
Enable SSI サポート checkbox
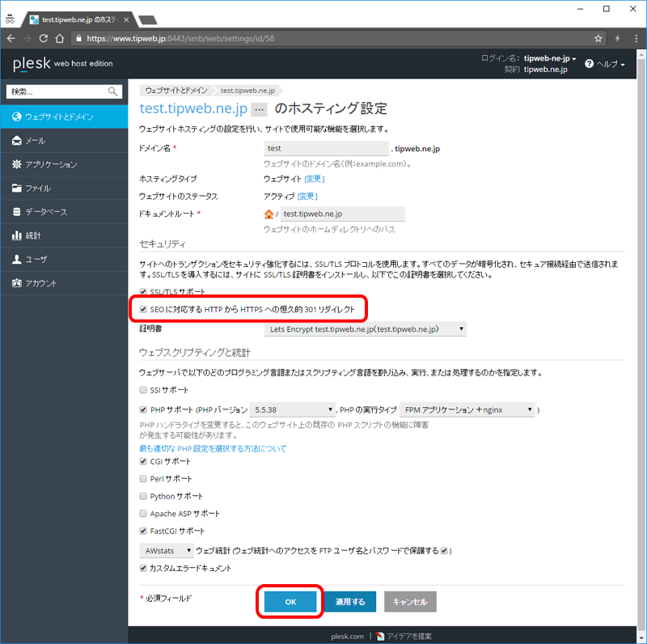pos(143,390)
